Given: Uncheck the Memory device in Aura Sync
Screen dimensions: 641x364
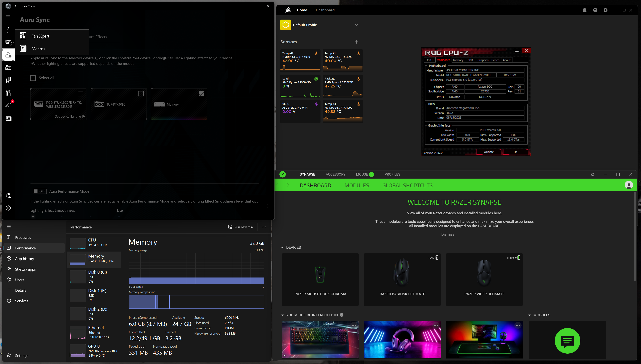Looking at the screenshot, I should click(202, 93).
